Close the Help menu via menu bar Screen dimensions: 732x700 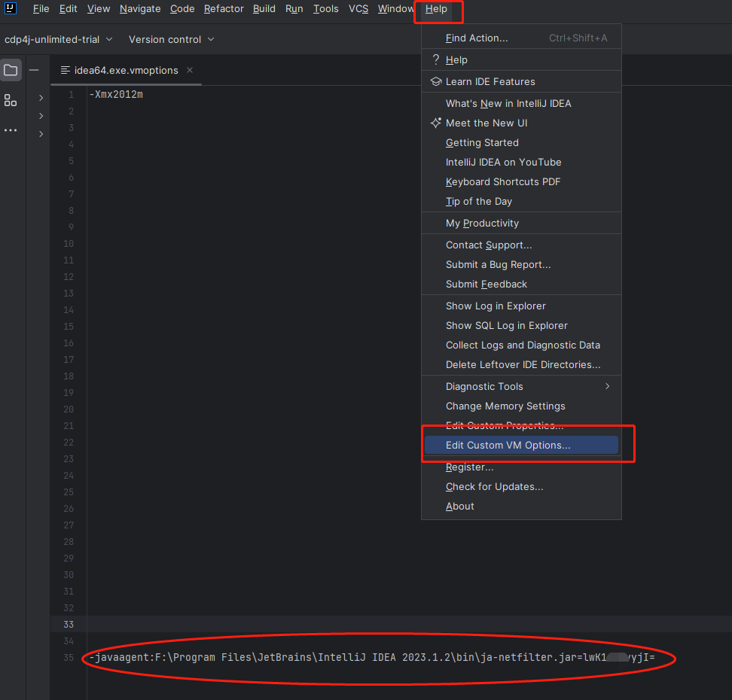[x=436, y=9]
